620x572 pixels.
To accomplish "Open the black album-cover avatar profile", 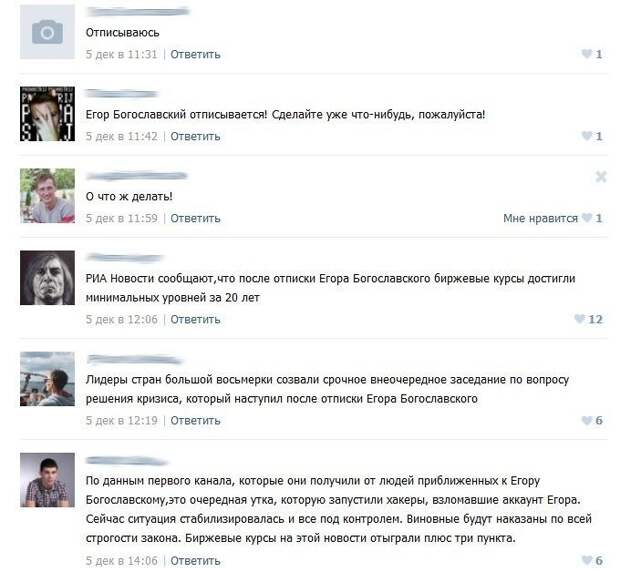I will (x=47, y=114).
